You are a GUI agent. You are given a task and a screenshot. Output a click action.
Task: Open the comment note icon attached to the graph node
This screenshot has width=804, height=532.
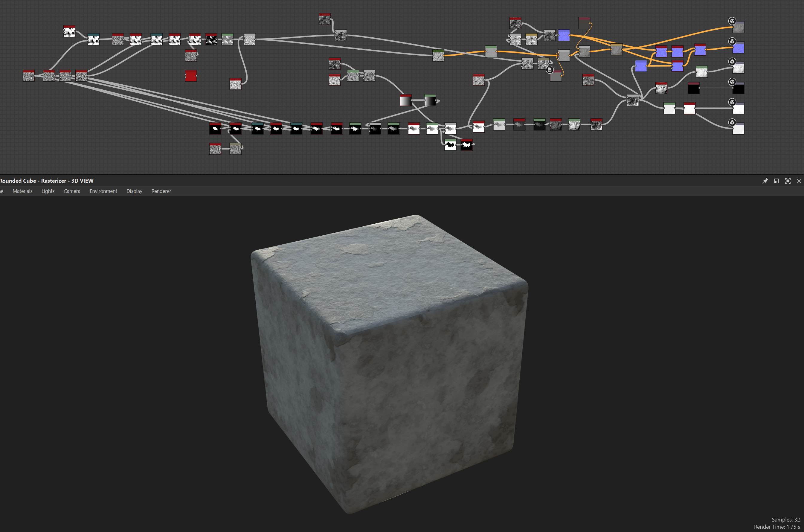coord(550,70)
